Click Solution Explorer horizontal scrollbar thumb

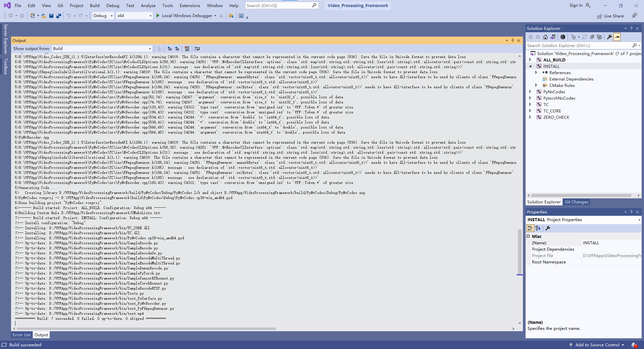(x=581, y=195)
